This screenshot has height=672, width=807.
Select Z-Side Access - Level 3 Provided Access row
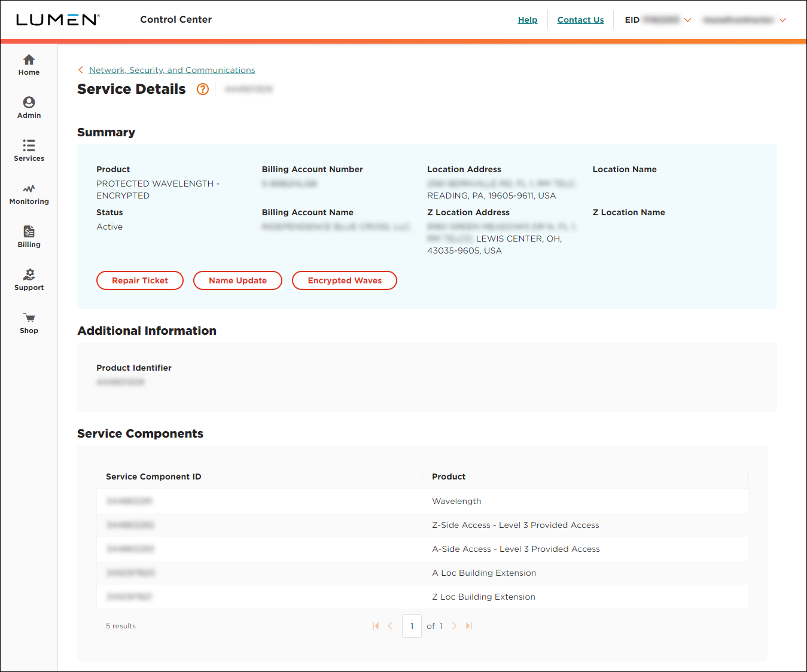(422, 525)
